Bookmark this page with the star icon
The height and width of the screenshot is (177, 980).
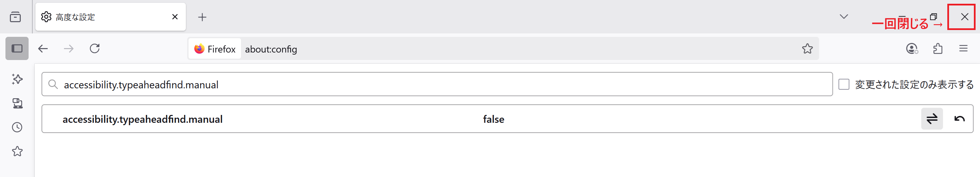[807, 48]
